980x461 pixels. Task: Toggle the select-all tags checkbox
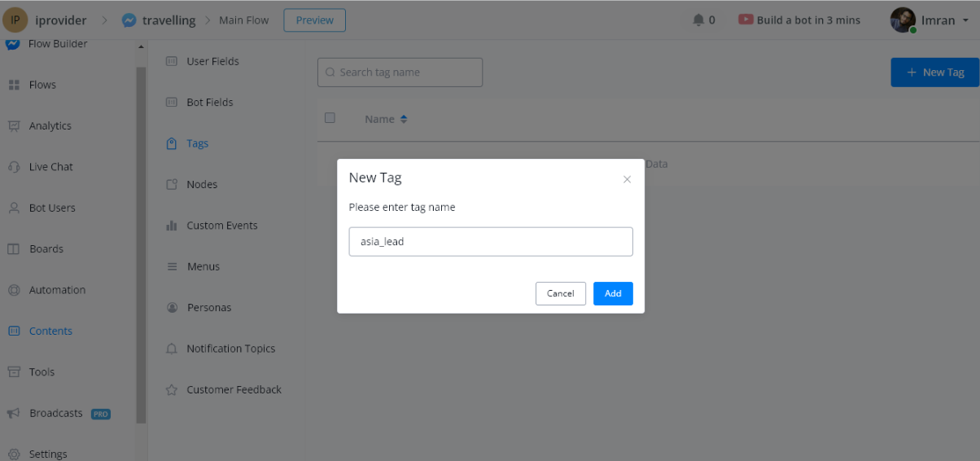[330, 118]
